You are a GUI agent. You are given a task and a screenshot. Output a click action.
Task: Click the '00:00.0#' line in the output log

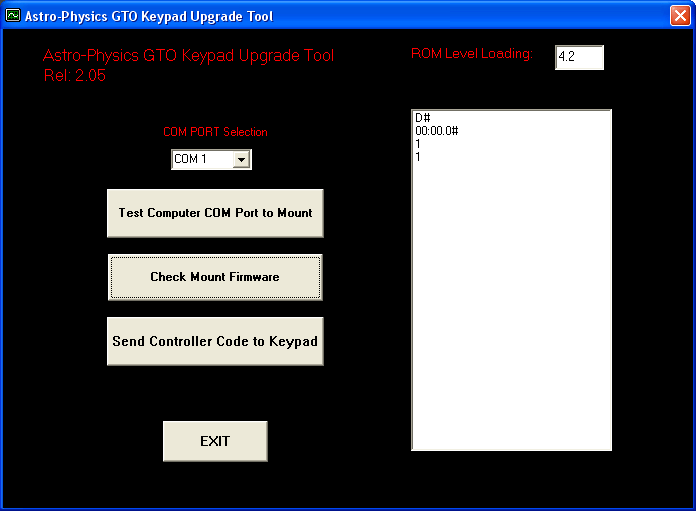[437, 131]
